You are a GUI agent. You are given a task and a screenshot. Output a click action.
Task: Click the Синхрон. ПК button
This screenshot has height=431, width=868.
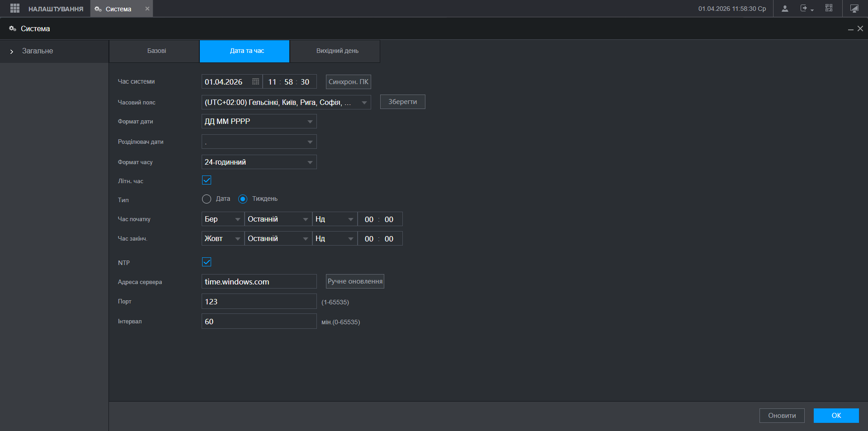point(348,82)
